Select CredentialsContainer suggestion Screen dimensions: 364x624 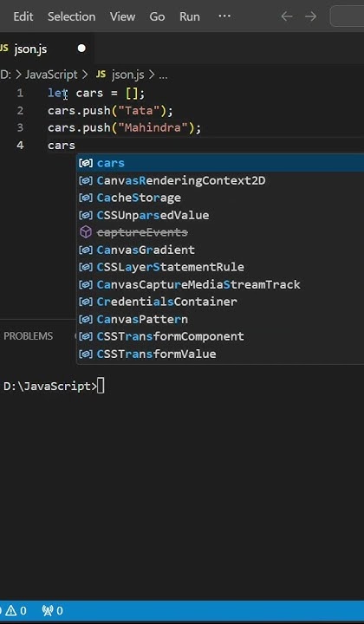tap(220, 302)
